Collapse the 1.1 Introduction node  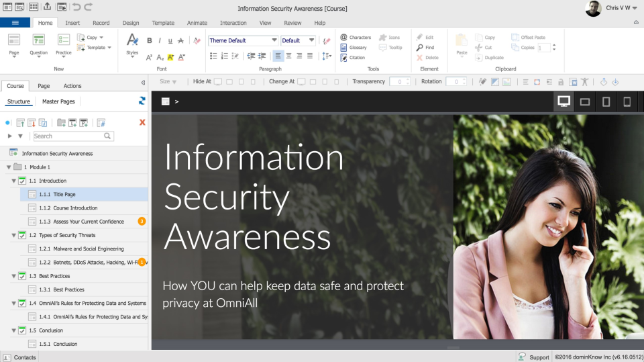click(x=14, y=181)
